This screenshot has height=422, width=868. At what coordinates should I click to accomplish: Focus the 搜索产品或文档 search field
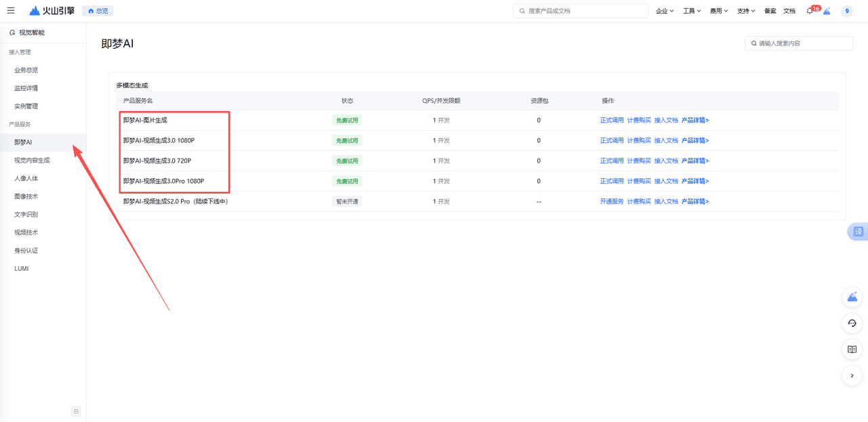[583, 11]
